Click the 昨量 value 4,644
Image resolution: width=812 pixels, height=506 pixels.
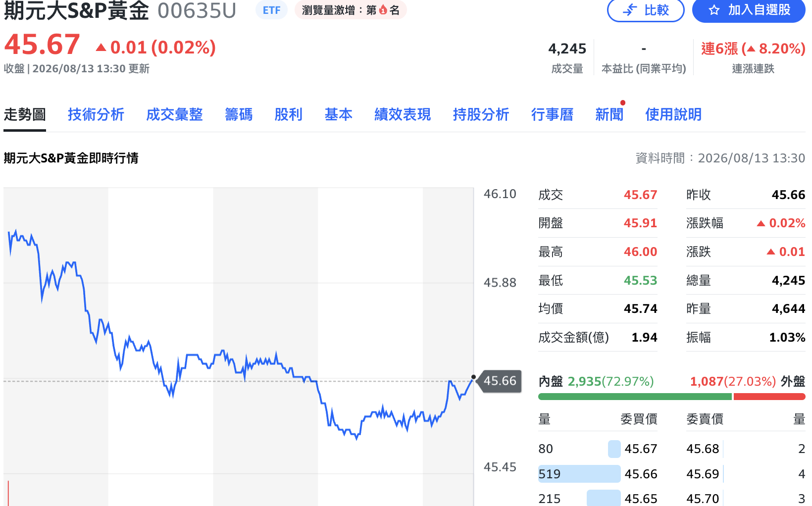tap(788, 309)
